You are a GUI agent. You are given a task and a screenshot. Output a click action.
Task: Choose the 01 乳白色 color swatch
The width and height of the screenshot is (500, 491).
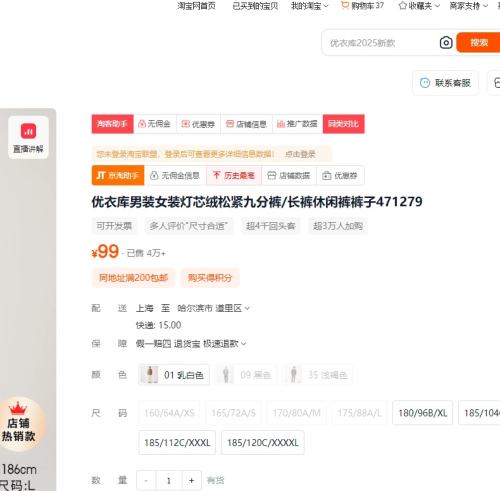(174, 375)
